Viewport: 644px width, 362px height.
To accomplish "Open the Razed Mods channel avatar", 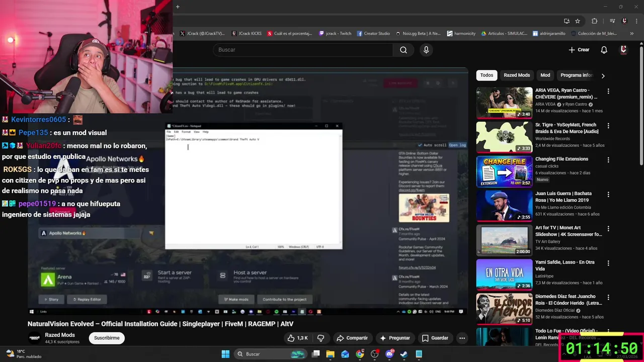I will coord(34,338).
